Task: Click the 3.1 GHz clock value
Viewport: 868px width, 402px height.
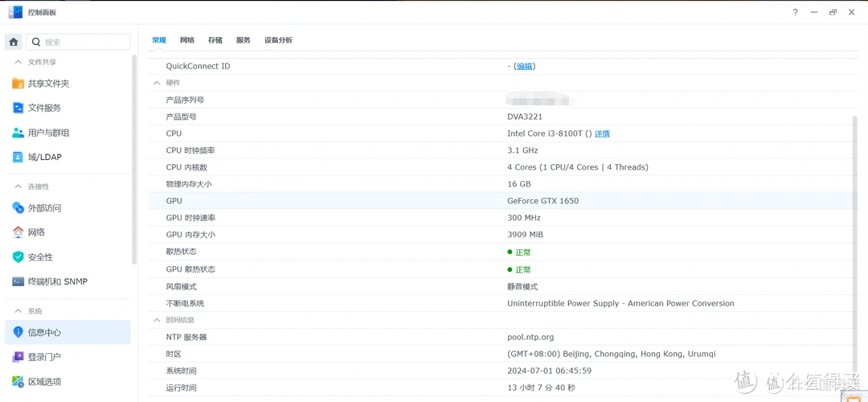Action: coord(522,150)
